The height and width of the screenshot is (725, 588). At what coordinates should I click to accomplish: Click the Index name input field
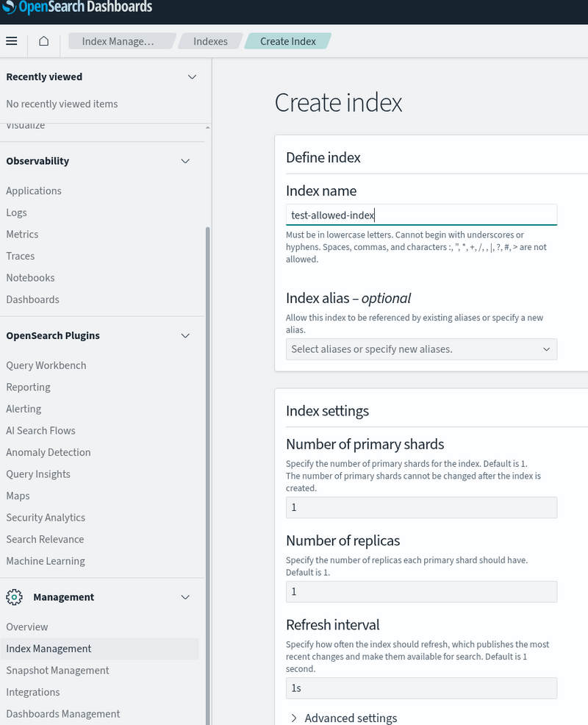tap(421, 215)
